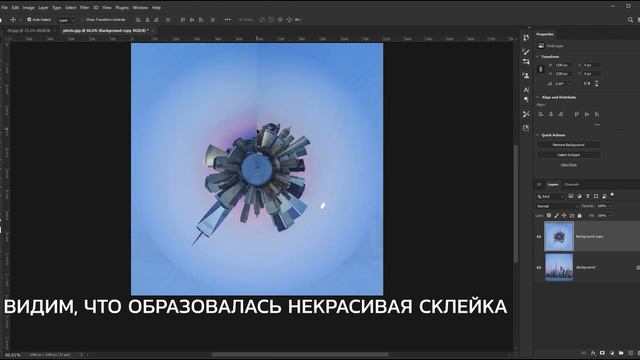The image size is (640, 360).
Task: Click the pixel layer icon in Properties
Action: (541, 46)
